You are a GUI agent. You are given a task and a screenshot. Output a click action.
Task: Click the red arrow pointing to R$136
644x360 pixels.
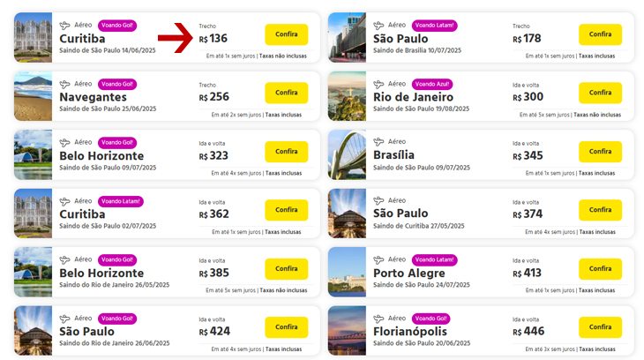176,38
